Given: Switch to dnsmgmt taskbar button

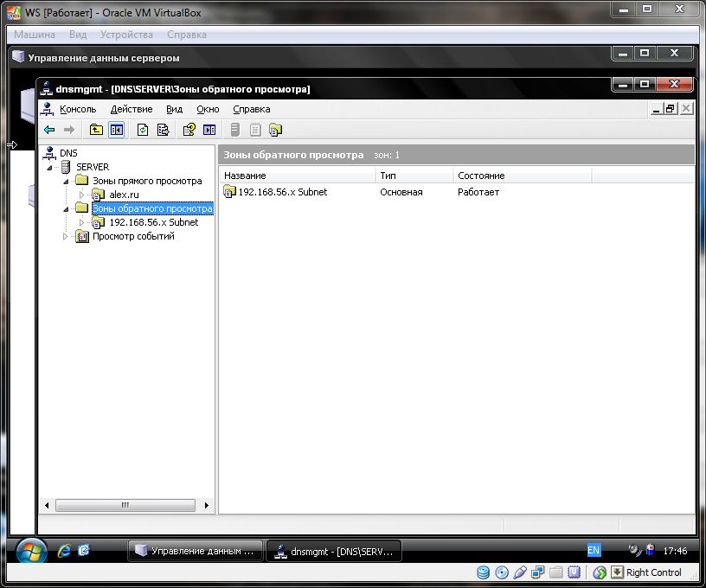Looking at the screenshot, I should [x=334, y=551].
